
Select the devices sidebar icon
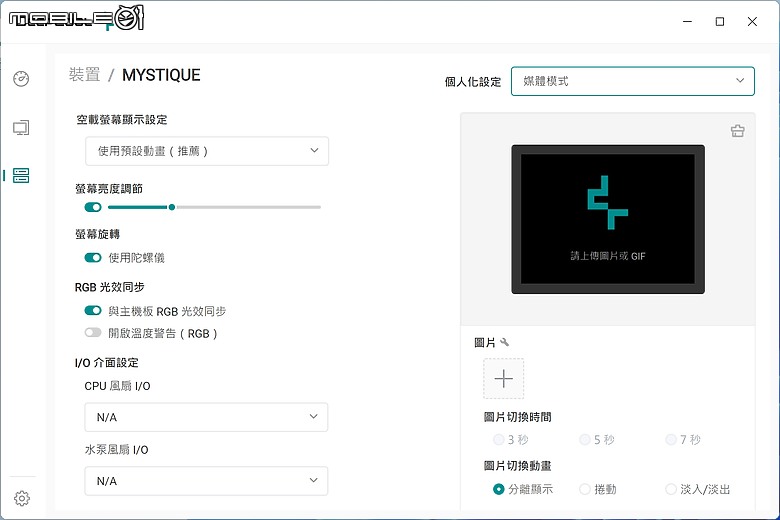(21, 175)
